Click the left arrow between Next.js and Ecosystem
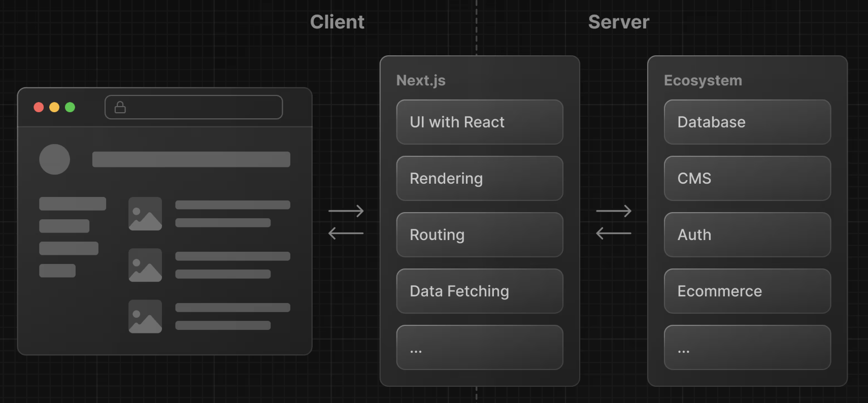The height and width of the screenshot is (403, 868). pos(614,233)
